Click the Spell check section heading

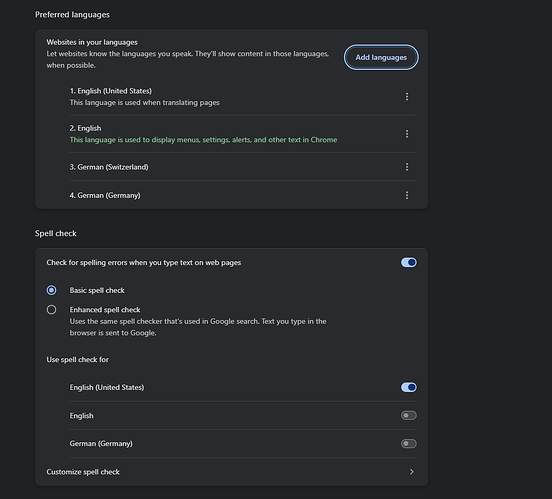coord(56,233)
